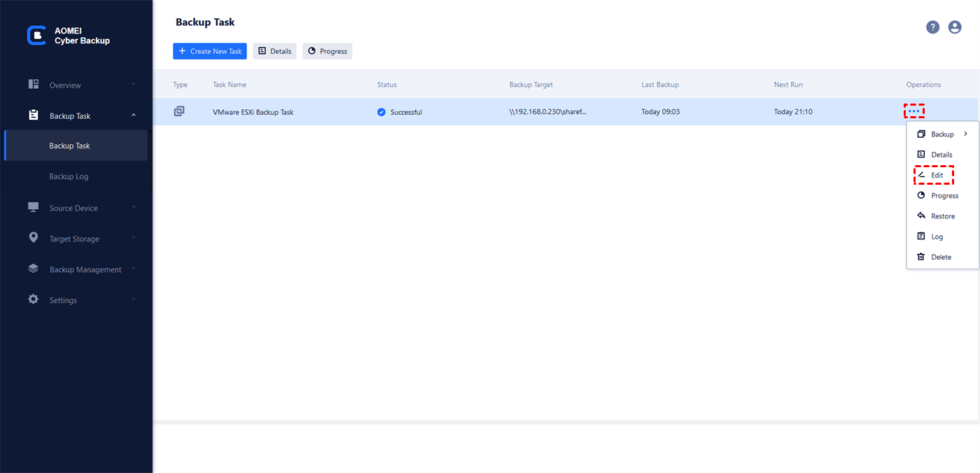
Task: Click the Source Device monitor icon
Action: (34, 207)
